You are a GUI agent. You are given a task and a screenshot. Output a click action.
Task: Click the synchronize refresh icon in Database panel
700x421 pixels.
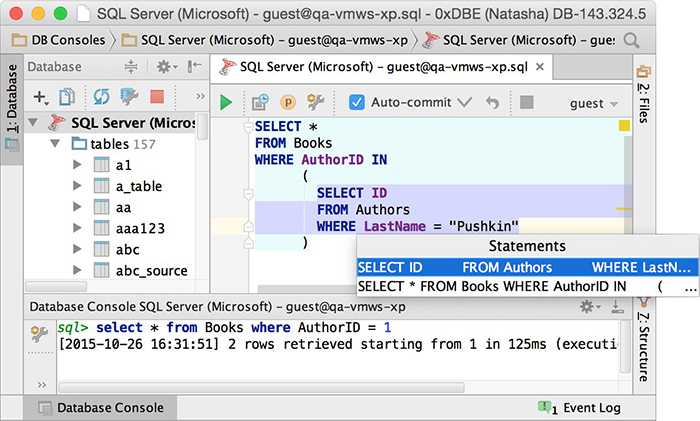click(x=101, y=97)
